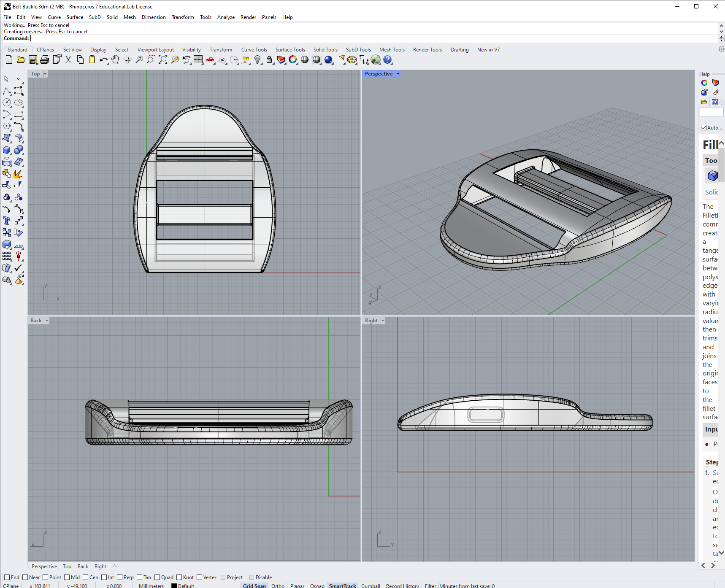Open the Surface menu
Viewport: 725px width, 588px height.
[75, 17]
